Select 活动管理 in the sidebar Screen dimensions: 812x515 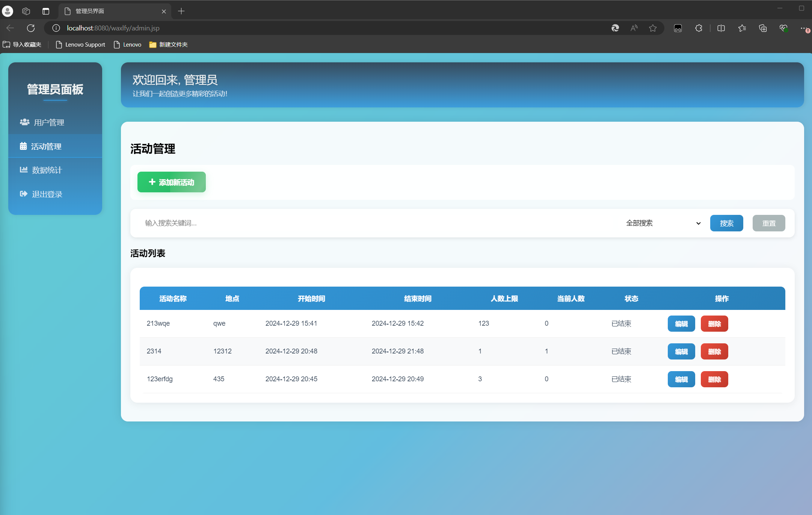click(x=46, y=146)
